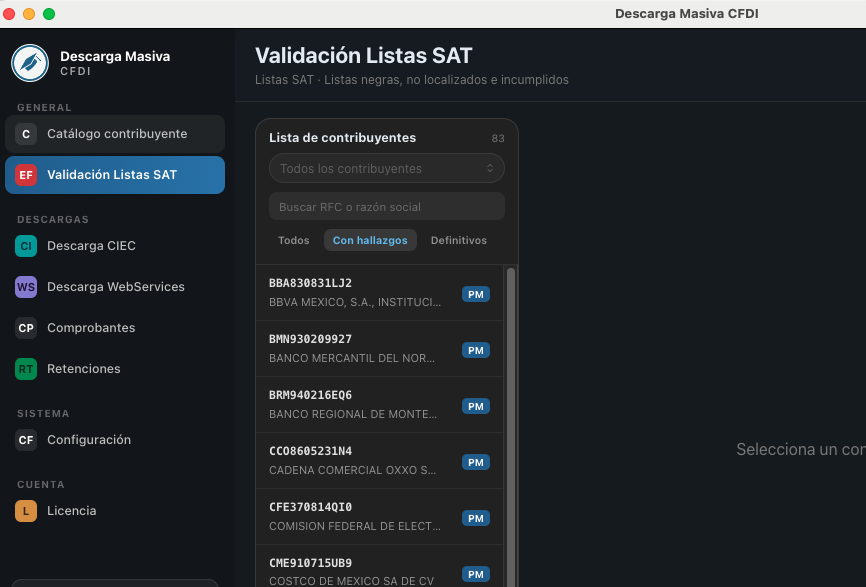
Task: Open the Comprobantes section
Action: click(115, 328)
